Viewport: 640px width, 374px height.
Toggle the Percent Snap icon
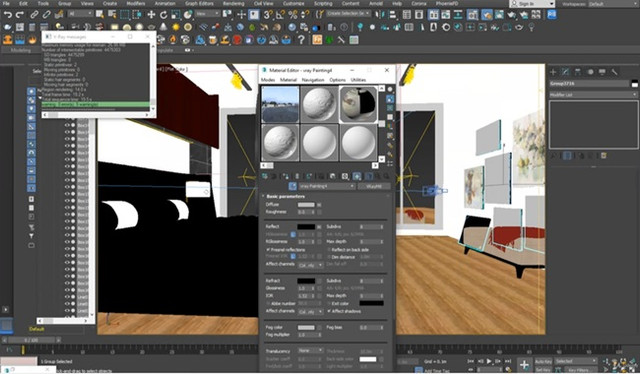pos(293,15)
